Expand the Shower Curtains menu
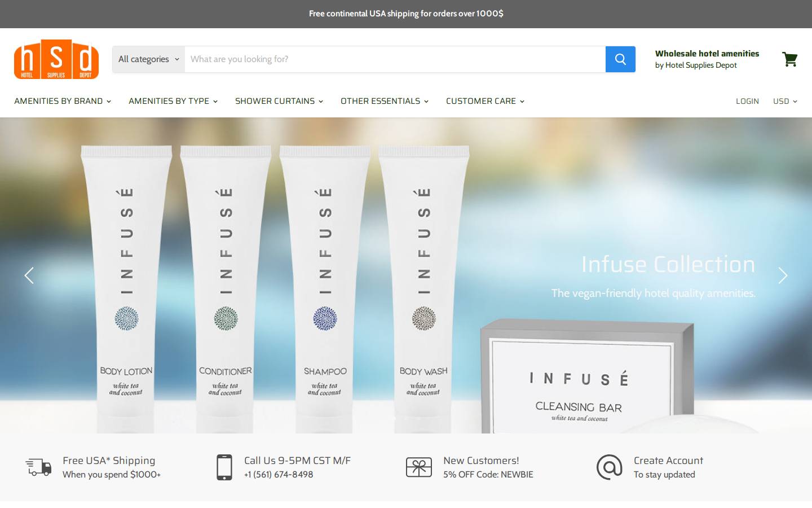The image size is (812, 508). click(279, 101)
